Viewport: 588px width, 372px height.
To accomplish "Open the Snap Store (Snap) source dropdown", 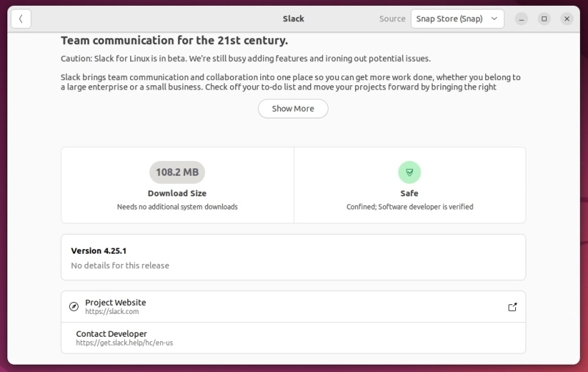I will pos(457,19).
